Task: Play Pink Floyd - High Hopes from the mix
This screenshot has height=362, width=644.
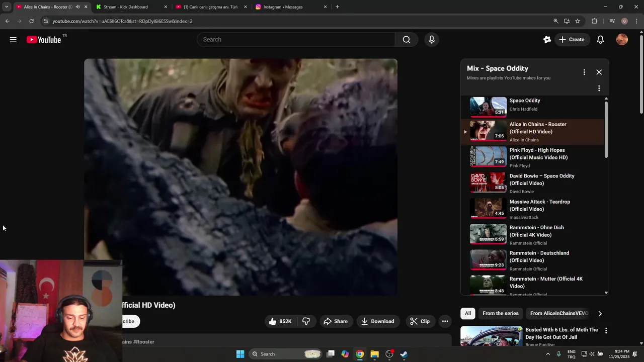Action: pos(533,157)
